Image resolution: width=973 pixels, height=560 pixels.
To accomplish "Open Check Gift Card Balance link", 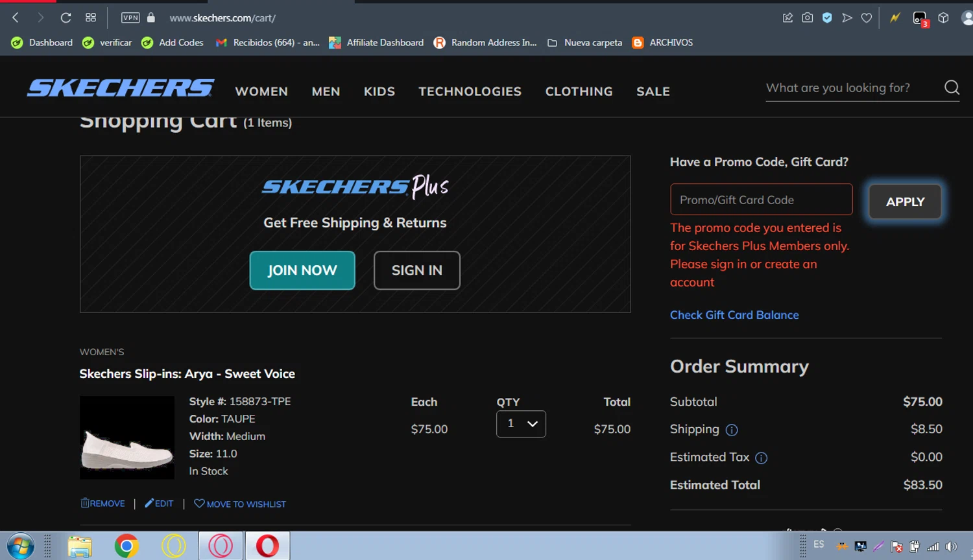I will tap(734, 315).
